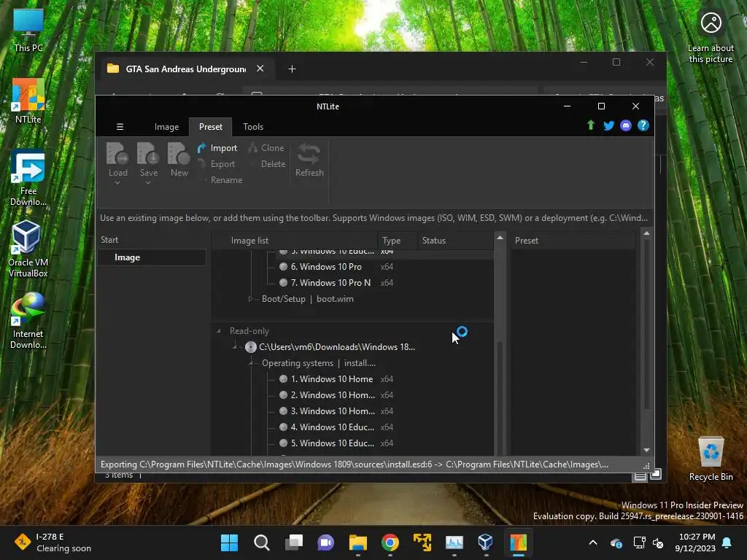The image size is (747, 560).
Task: Collapse the C:\Users\vm6\Downloads ISO node
Action: click(x=234, y=347)
